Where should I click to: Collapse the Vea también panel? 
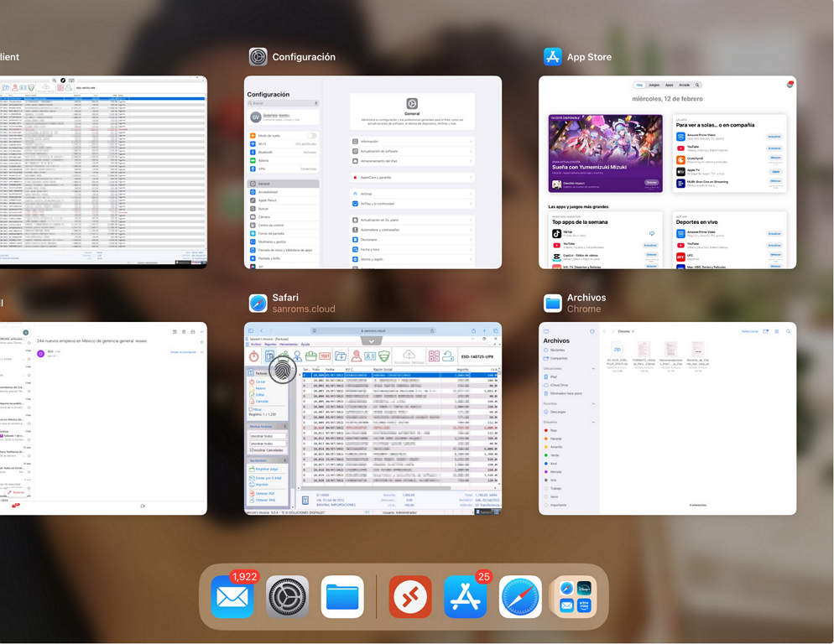[x=284, y=460]
